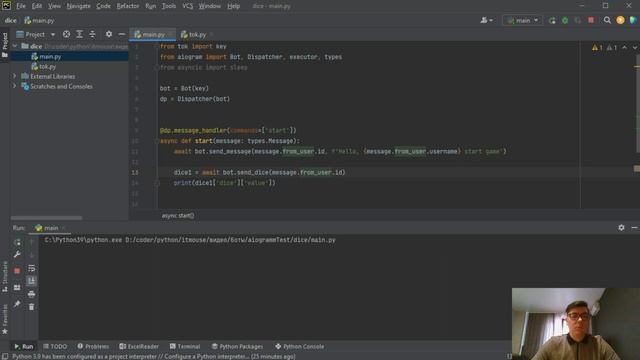
Task: Open the Run menu
Action: tap(150, 6)
